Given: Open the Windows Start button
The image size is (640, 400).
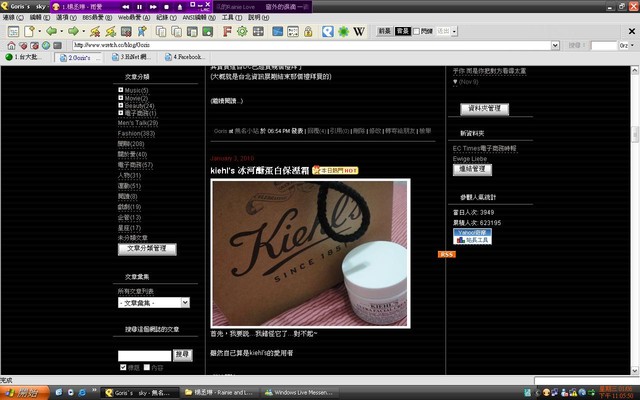Looking at the screenshot, I should point(24,393).
